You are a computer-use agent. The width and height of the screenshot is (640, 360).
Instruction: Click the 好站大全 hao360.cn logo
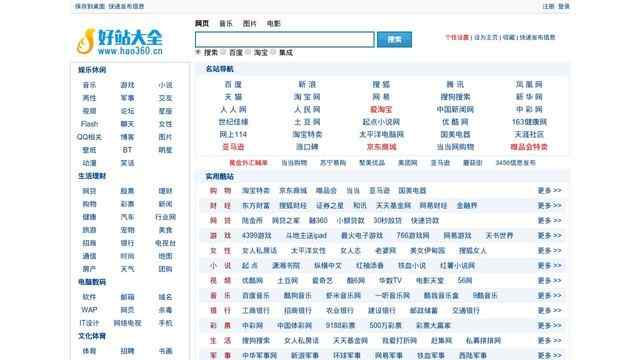pyautogui.click(x=119, y=41)
